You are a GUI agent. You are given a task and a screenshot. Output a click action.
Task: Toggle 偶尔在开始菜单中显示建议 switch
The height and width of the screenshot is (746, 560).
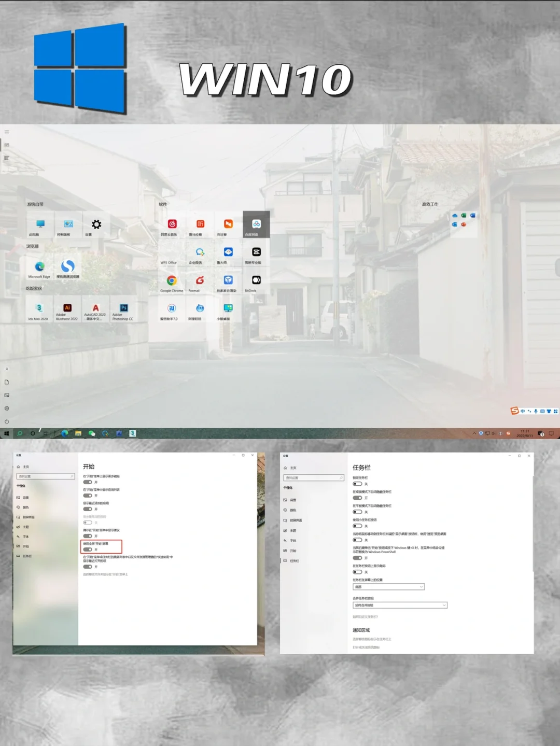(88, 536)
